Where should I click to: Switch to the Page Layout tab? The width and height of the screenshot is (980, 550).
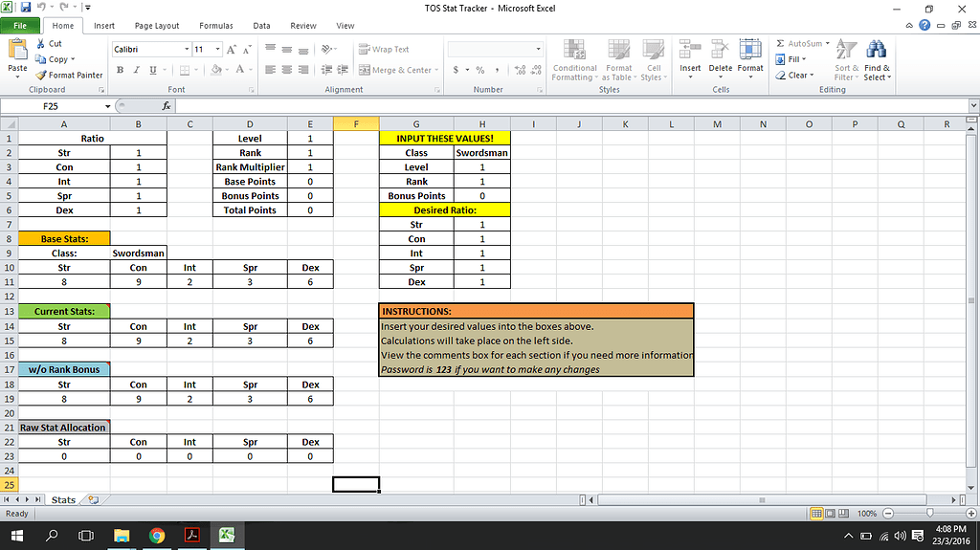[156, 26]
